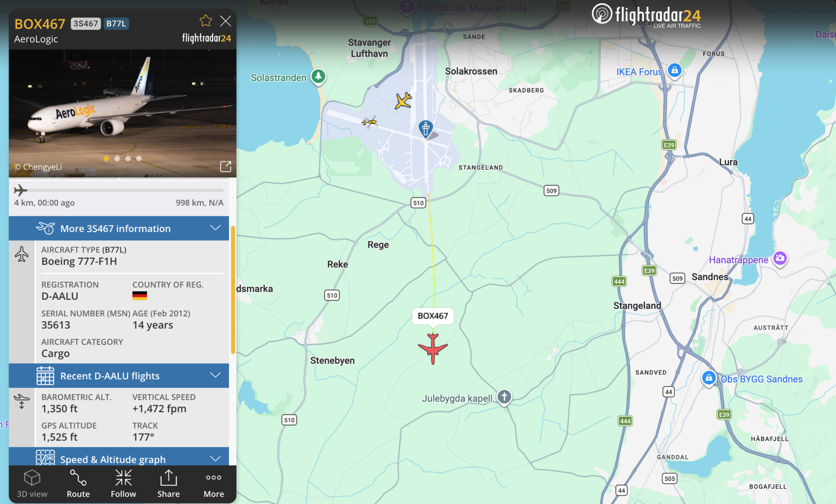Image resolution: width=836 pixels, height=504 pixels.
Task: Open the More options menu
Action: pyautogui.click(x=214, y=484)
